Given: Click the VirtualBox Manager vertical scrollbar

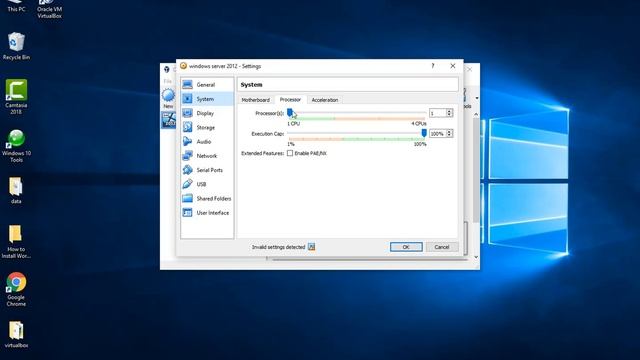Looking at the screenshot, I should [x=476, y=169].
